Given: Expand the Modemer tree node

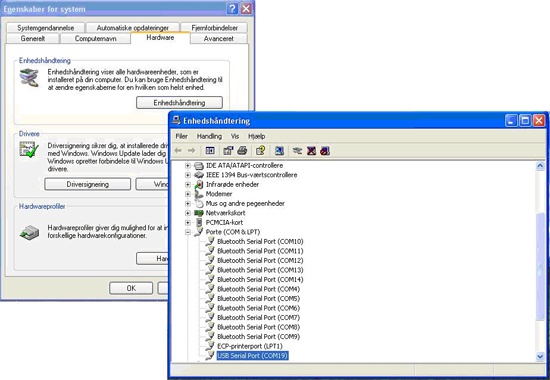Looking at the screenshot, I should (188, 194).
